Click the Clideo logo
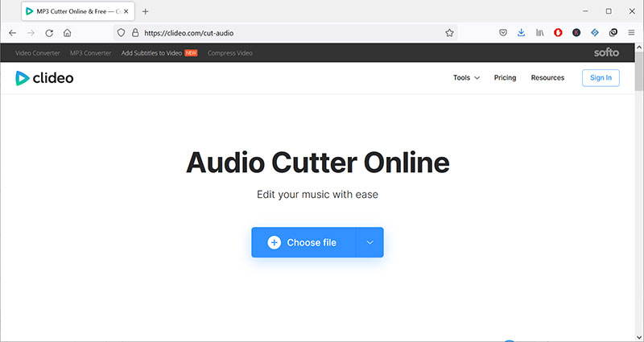 44,78
